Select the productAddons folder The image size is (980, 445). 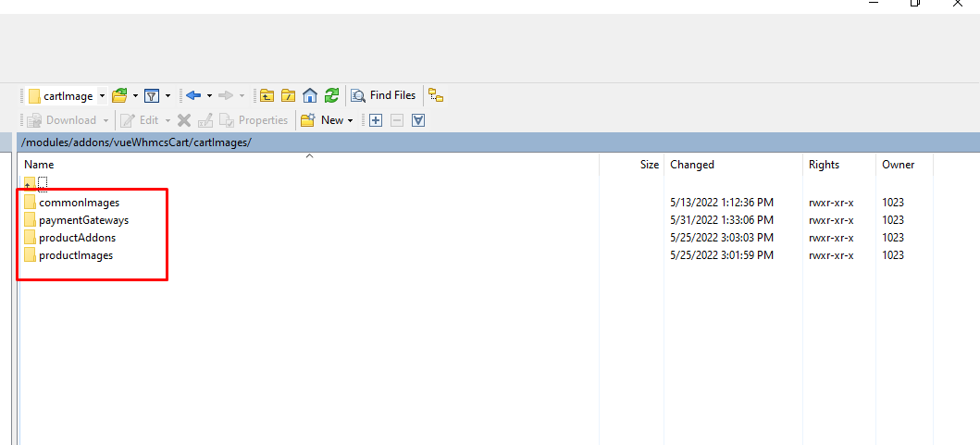coord(77,238)
